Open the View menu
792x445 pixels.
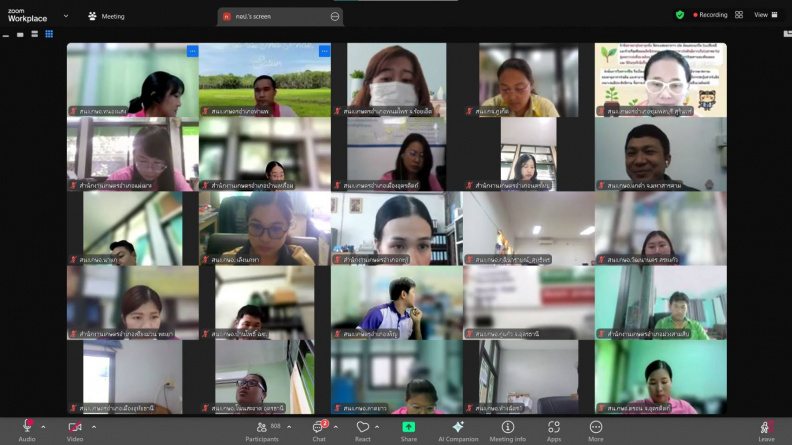coord(766,15)
